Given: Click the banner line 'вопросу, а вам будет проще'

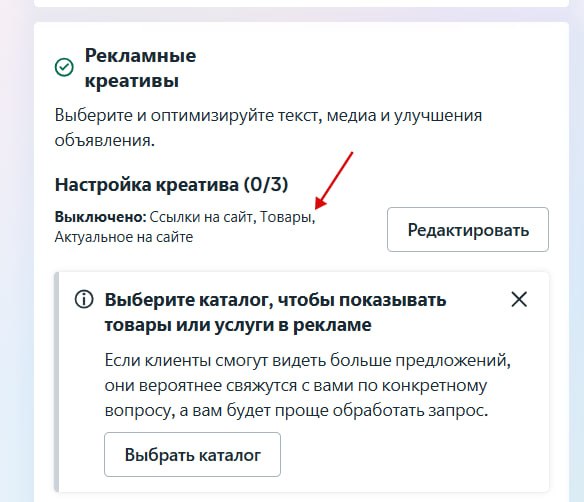Looking at the screenshot, I should (296, 410).
